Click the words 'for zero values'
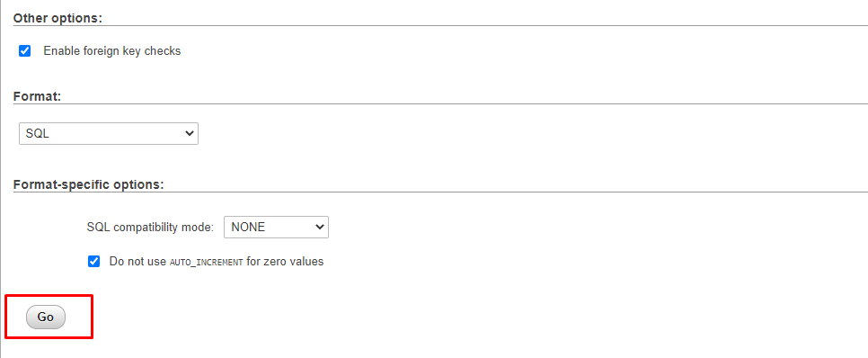 285,261
